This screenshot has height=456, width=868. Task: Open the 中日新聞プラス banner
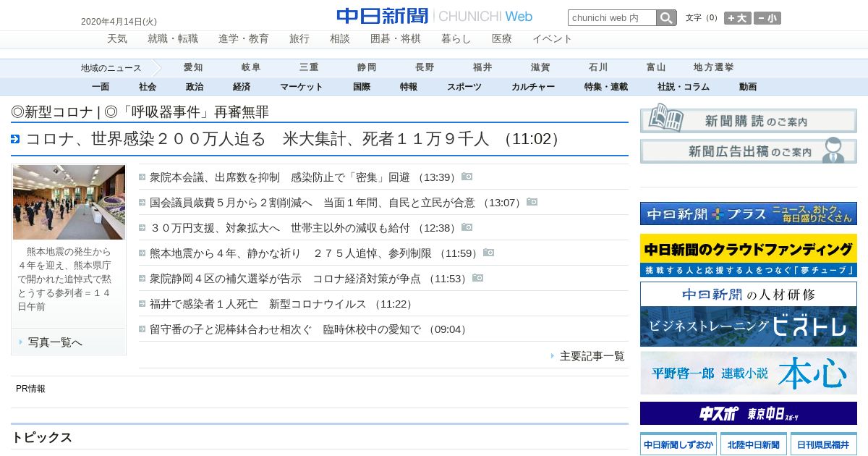point(749,214)
